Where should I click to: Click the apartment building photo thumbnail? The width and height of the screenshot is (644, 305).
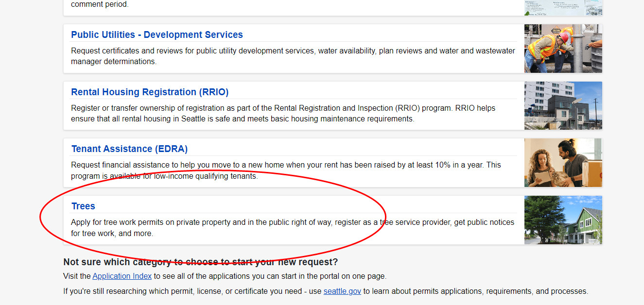tap(563, 105)
